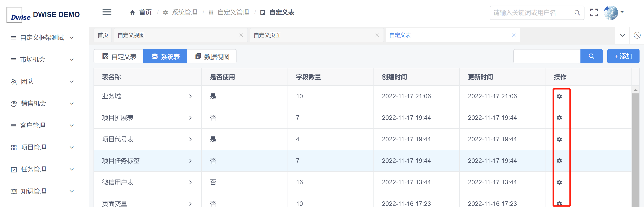Open settings gear for 项目任务标签 row
Screen dimensions: 644x207
(559, 161)
